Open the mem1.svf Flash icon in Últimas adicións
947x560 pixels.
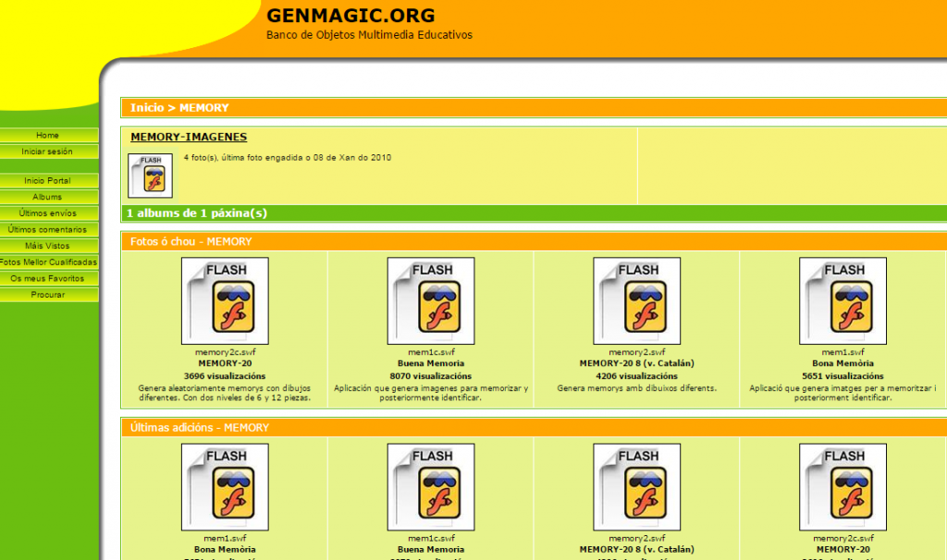225,487
